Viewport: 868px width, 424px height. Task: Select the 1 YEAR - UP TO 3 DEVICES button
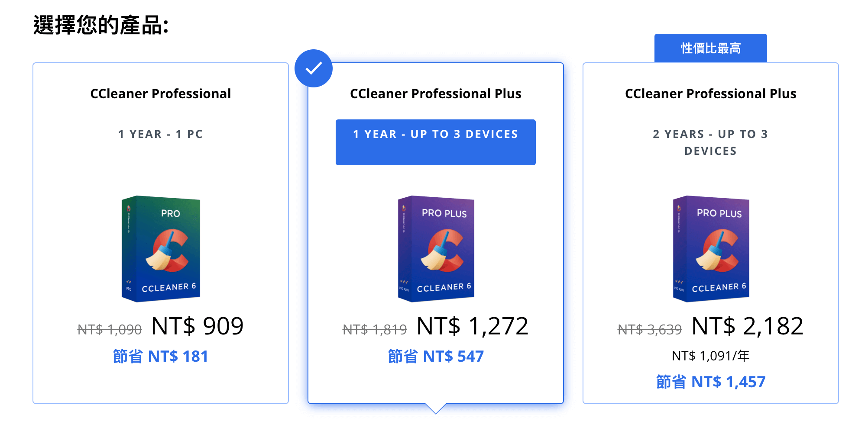436,142
